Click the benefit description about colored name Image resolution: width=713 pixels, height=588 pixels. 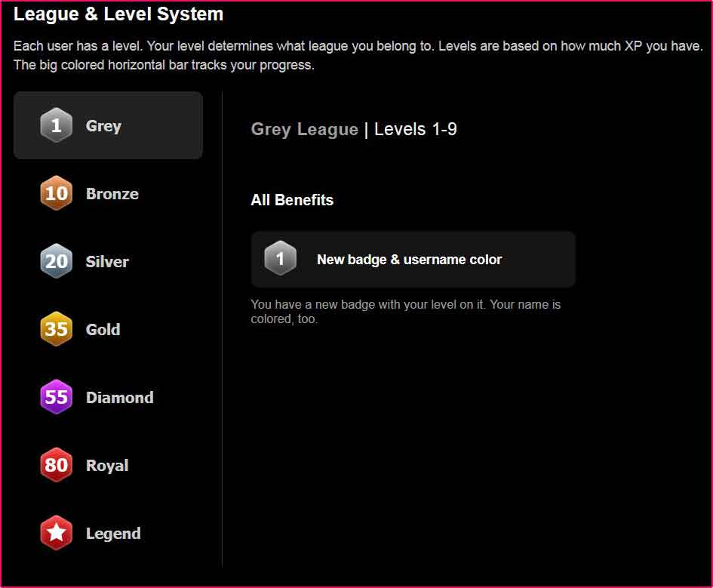[x=406, y=312]
